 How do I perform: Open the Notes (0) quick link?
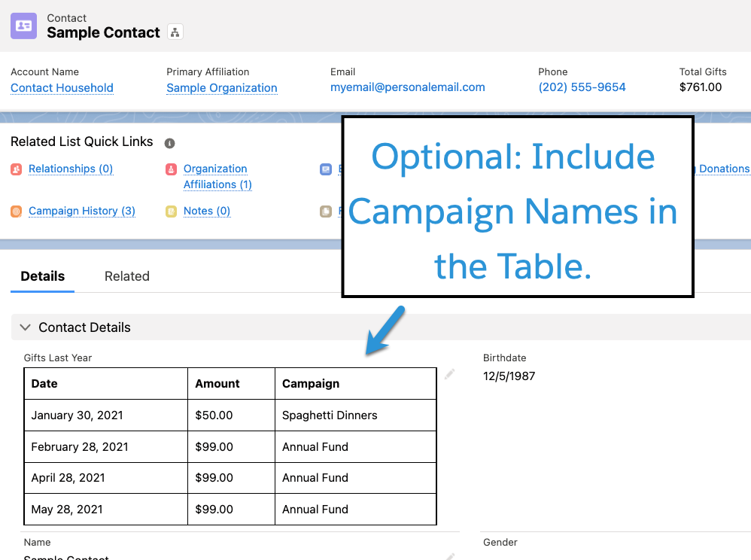pyautogui.click(x=207, y=212)
